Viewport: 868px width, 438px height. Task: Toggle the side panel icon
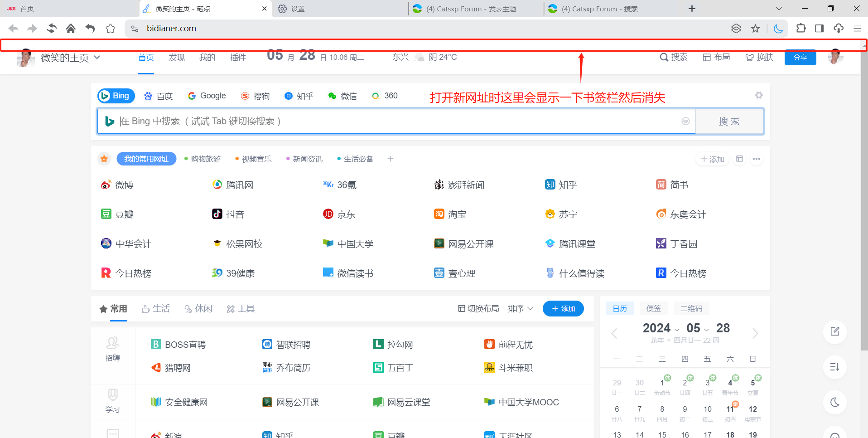pyautogui.click(x=819, y=29)
